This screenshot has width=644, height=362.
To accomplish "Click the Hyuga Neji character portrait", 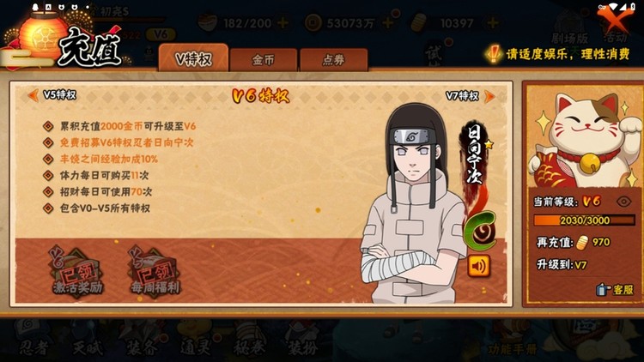I will (413, 203).
